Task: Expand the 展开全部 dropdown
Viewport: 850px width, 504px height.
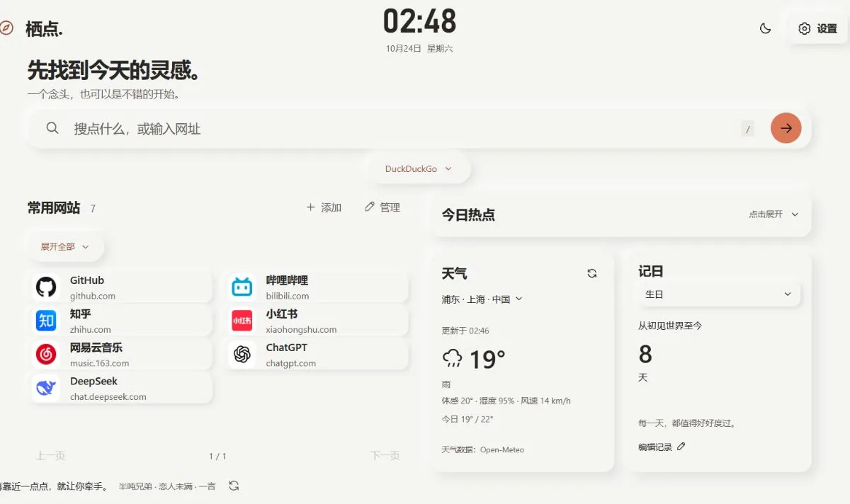Action: [65, 247]
